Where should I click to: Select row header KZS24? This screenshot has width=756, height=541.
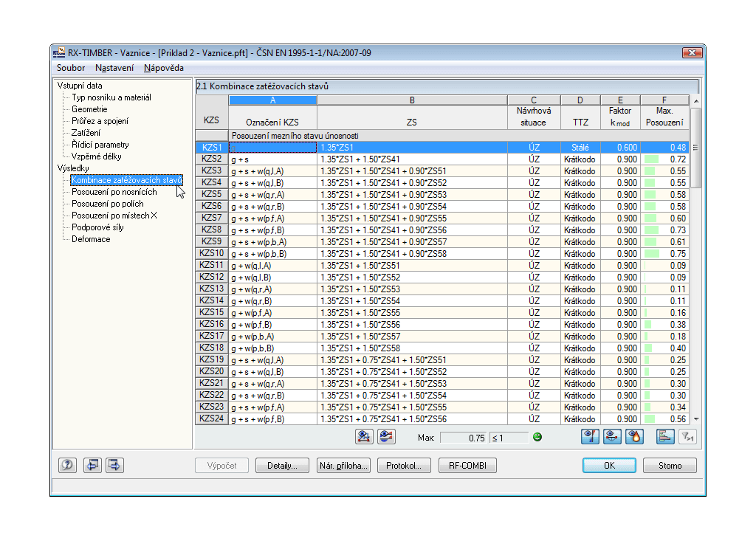pos(212,419)
